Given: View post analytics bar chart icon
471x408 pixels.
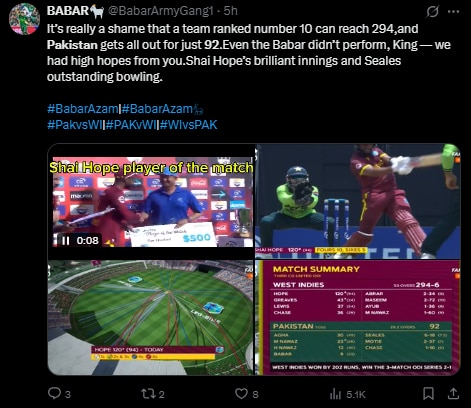Looking at the screenshot, I should click(335, 394).
